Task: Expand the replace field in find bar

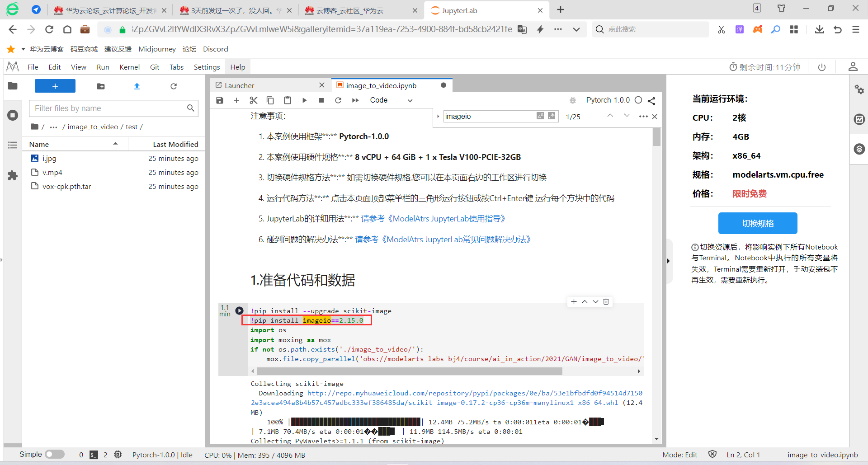Action: 438,117
